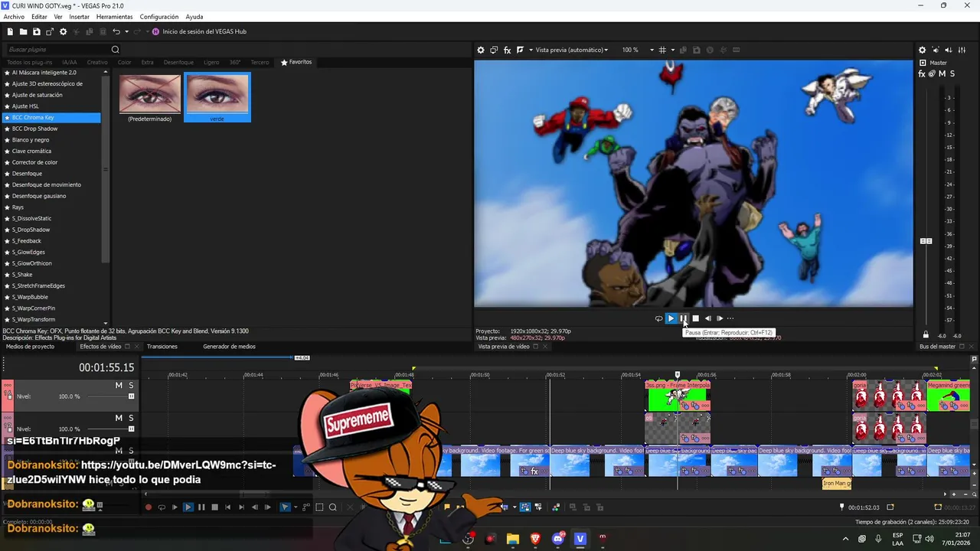Select the Zoom edit tool magnifier
The image size is (980, 551).
pyautogui.click(x=333, y=507)
